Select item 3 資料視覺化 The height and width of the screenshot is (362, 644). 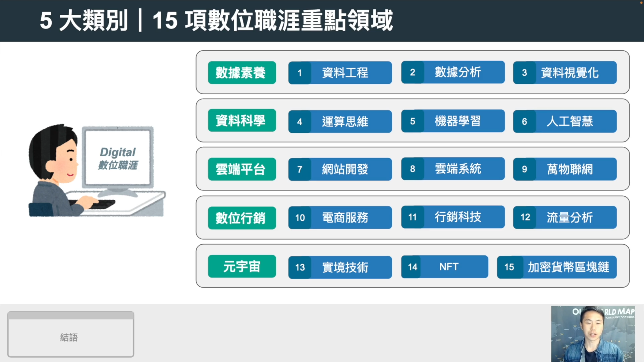[565, 72]
